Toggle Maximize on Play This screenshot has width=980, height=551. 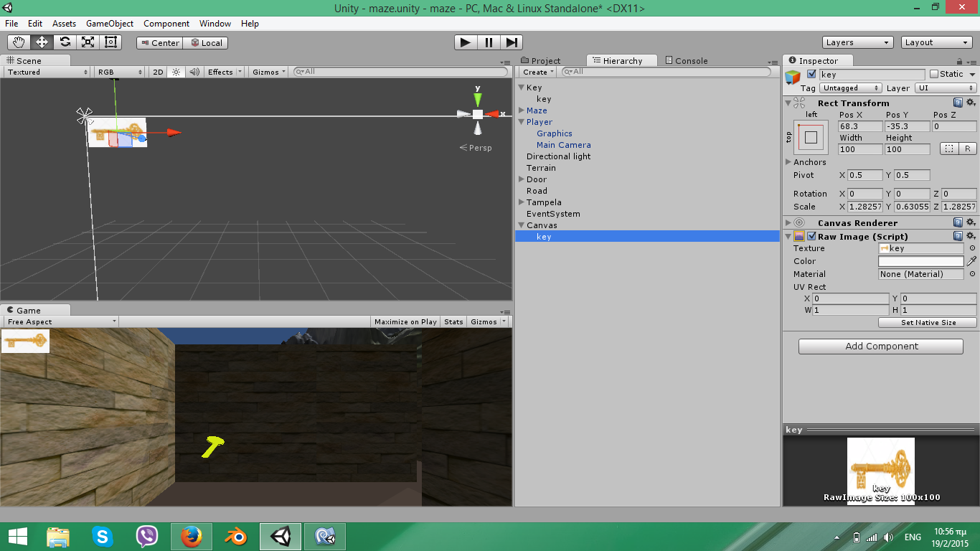(405, 321)
